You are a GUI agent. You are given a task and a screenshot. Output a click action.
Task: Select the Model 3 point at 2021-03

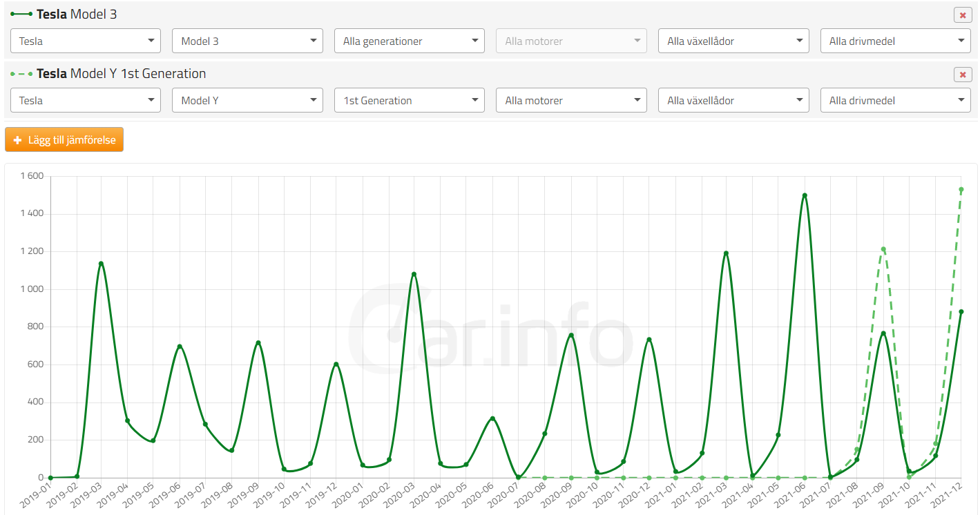pyautogui.click(x=726, y=253)
